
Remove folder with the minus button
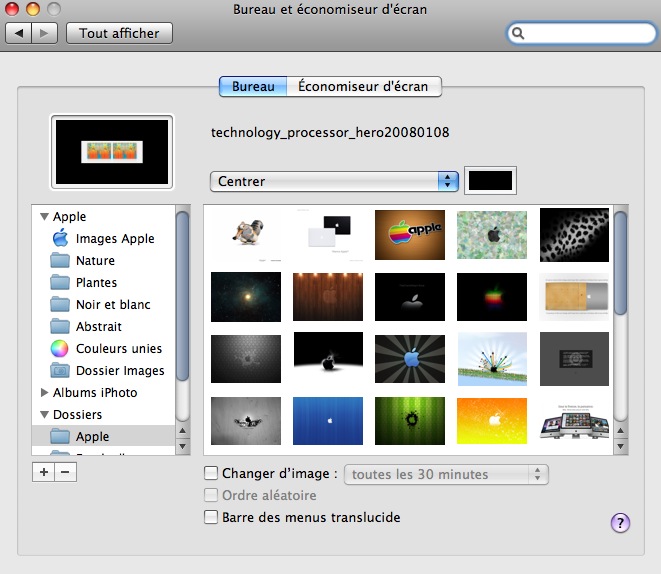coord(65,472)
